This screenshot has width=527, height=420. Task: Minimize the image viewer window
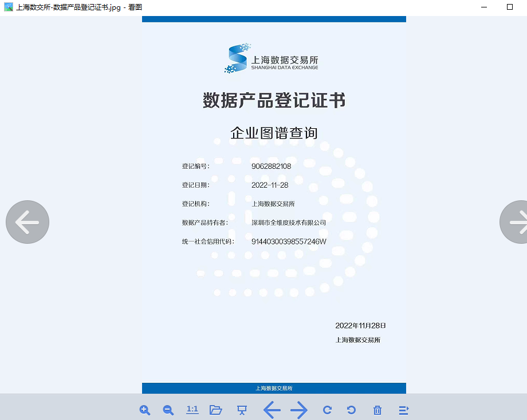[x=484, y=7]
